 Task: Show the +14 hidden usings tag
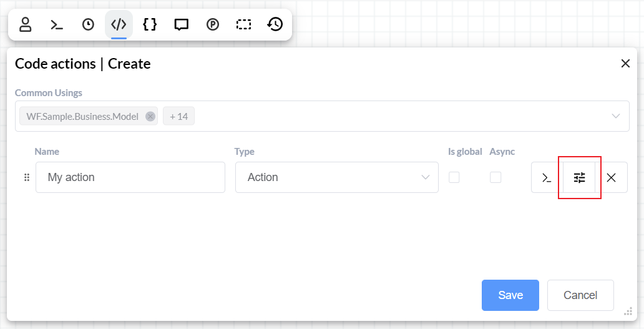pyautogui.click(x=178, y=116)
